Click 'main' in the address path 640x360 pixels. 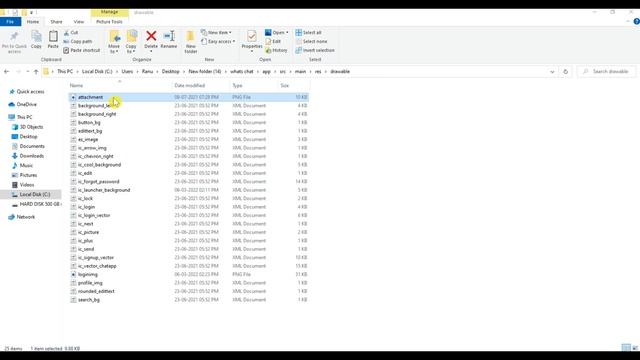(x=300, y=71)
